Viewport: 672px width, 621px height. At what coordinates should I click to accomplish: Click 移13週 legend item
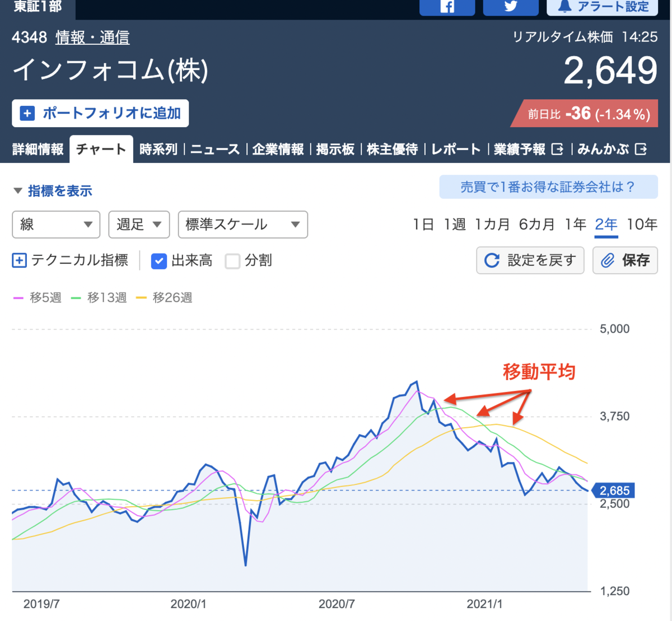tap(99, 297)
